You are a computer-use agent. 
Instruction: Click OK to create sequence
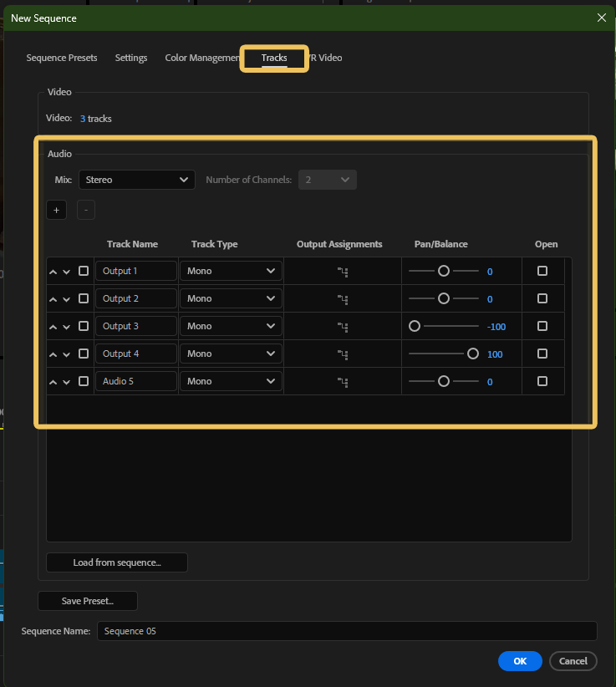point(520,661)
